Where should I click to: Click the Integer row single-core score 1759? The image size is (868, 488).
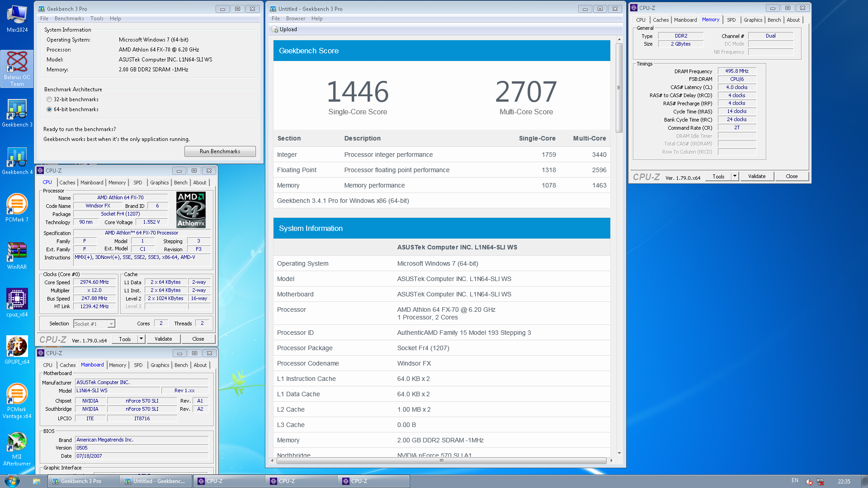click(x=548, y=155)
